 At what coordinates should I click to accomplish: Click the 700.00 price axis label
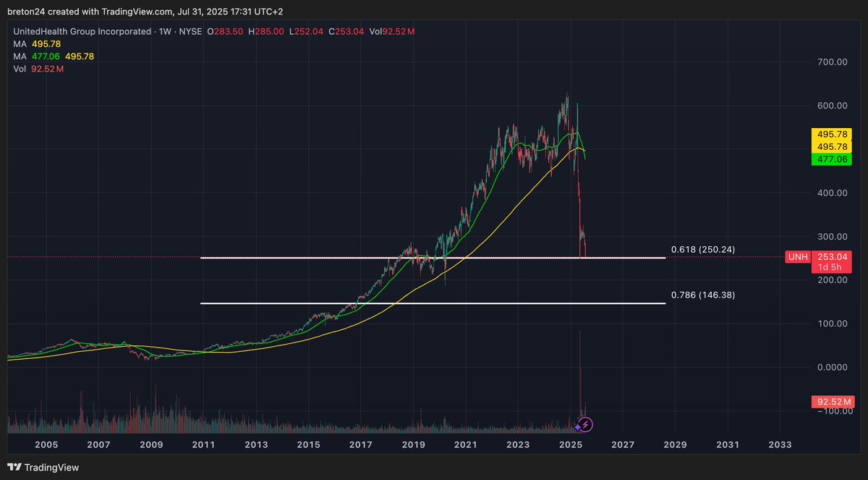832,62
